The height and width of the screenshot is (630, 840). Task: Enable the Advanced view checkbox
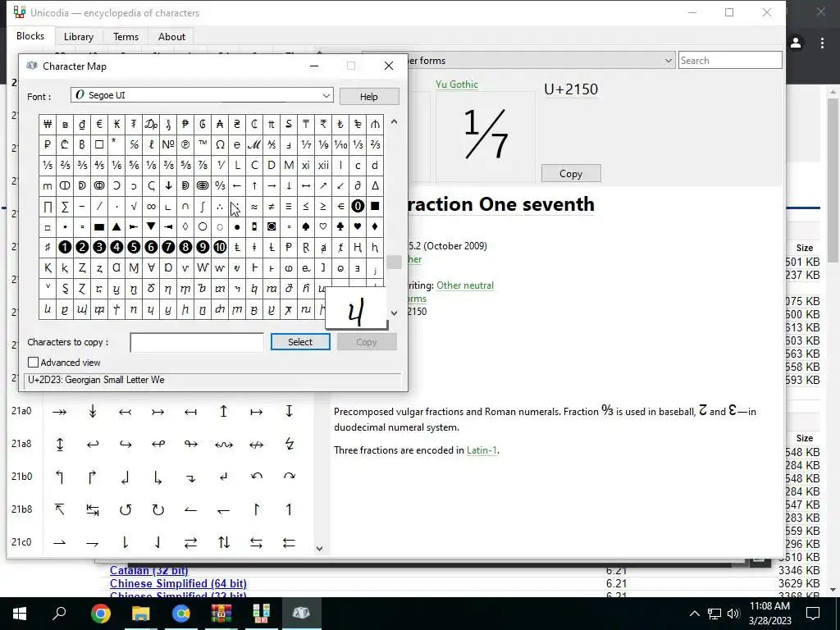tap(33, 363)
